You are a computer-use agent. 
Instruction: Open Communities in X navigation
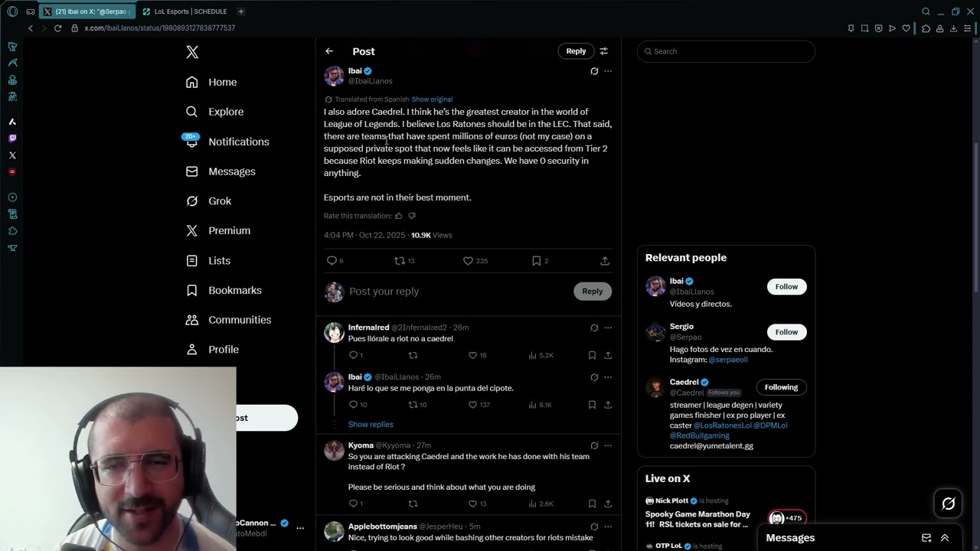[x=228, y=320]
